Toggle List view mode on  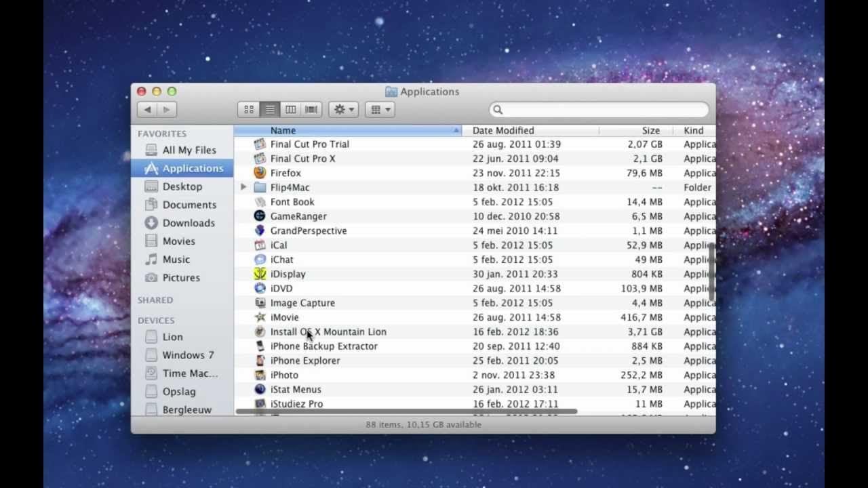tap(269, 109)
